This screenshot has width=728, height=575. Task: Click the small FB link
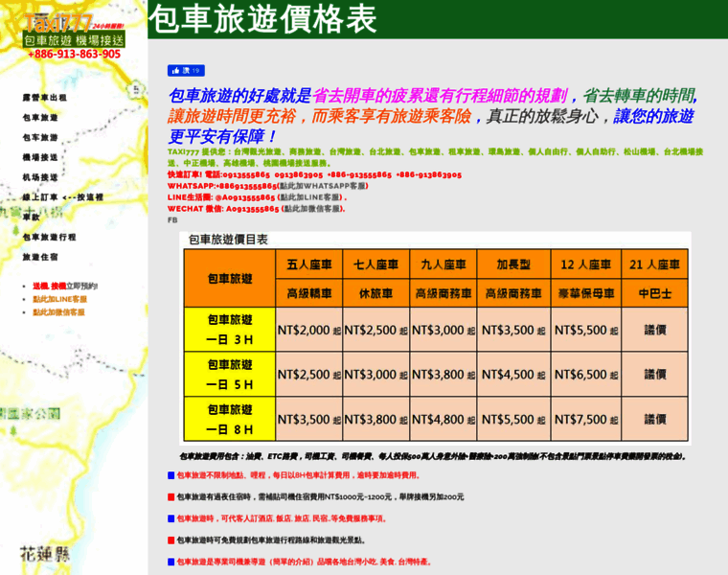(x=172, y=220)
